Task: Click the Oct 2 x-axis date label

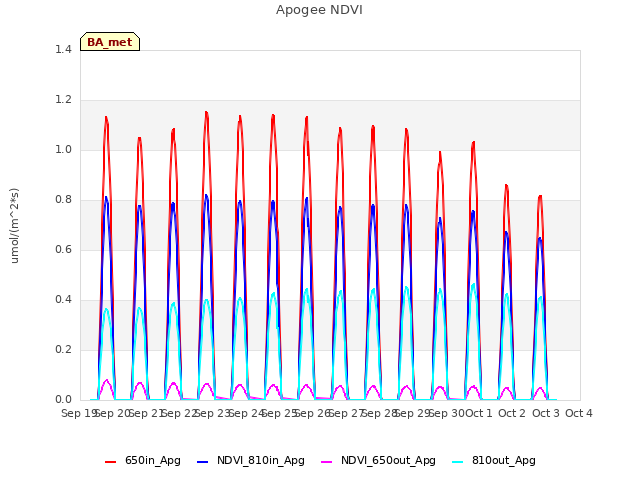Action: click(512, 413)
